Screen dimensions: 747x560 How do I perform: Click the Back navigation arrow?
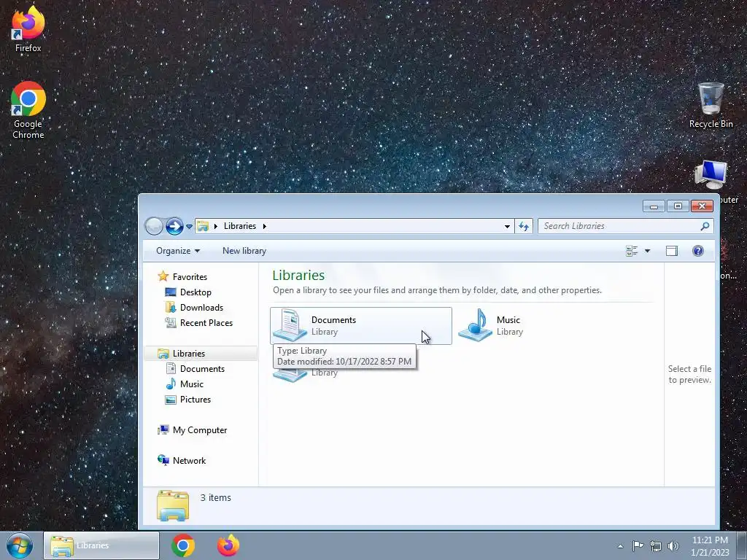pyautogui.click(x=154, y=226)
